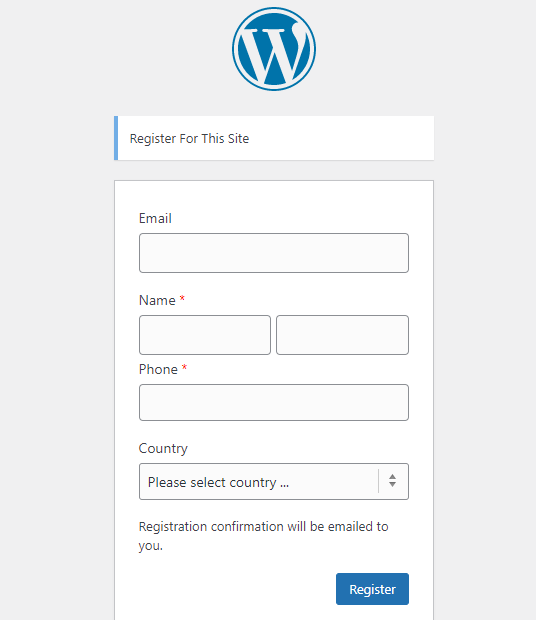Click the up-down arrows in Country select
536x620 pixels.
pyautogui.click(x=392, y=481)
